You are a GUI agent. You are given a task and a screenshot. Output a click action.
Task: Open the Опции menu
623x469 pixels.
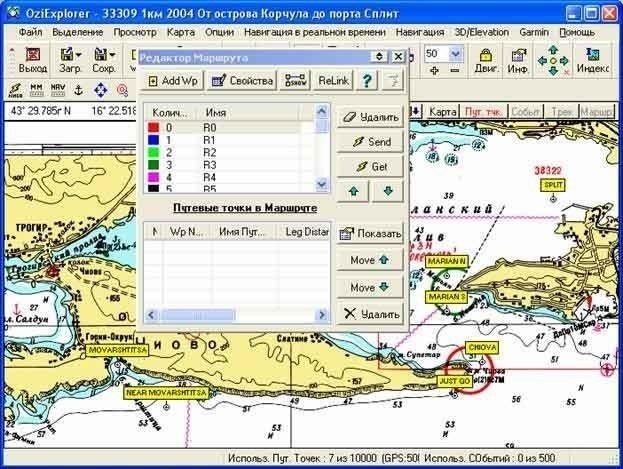(219, 32)
